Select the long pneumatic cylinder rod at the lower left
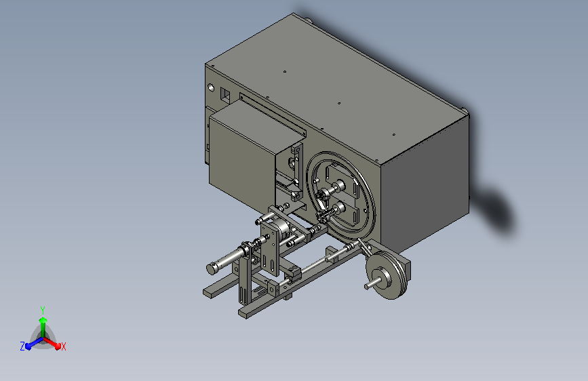 227,260
